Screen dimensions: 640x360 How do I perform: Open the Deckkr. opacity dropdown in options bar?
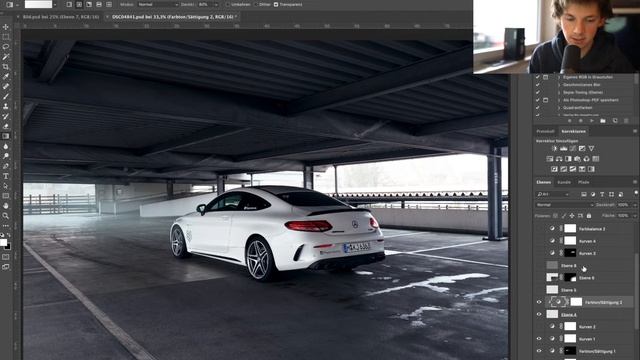pos(216,4)
